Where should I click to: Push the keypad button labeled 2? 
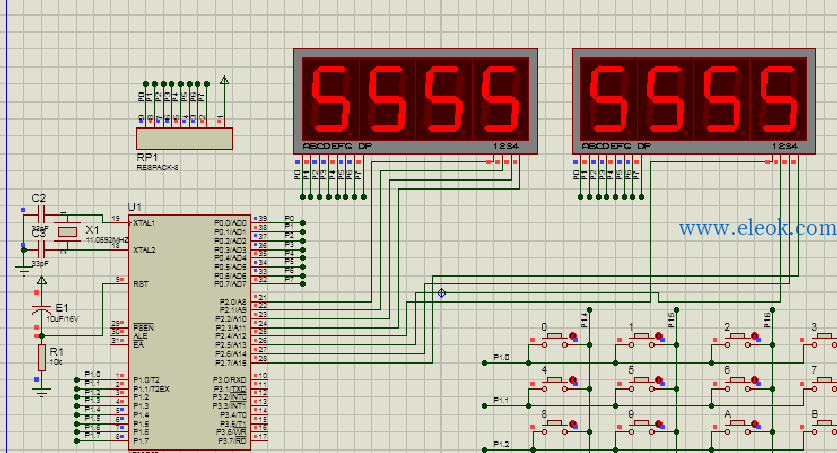[x=738, y=338]
